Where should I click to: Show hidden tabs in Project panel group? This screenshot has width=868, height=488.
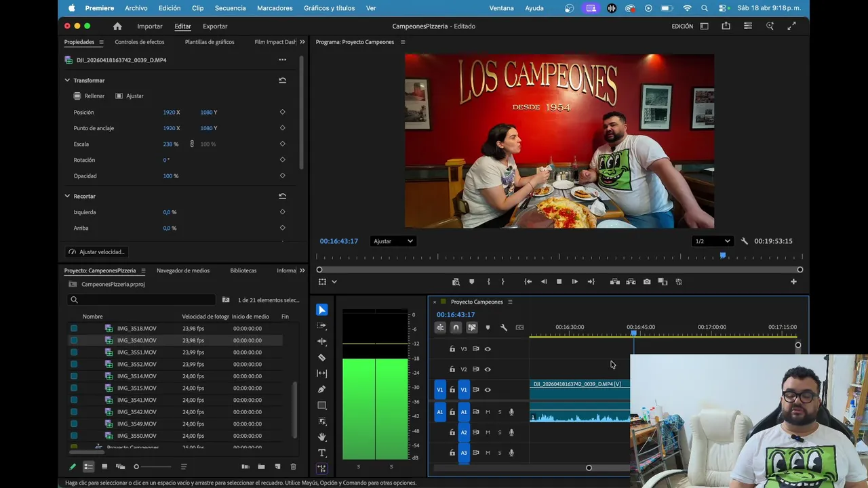point(302,270)
